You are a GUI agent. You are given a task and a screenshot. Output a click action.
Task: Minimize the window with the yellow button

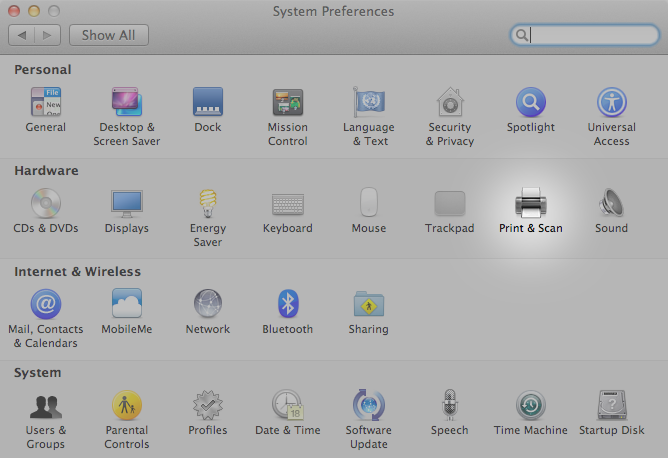pos(34,11)
